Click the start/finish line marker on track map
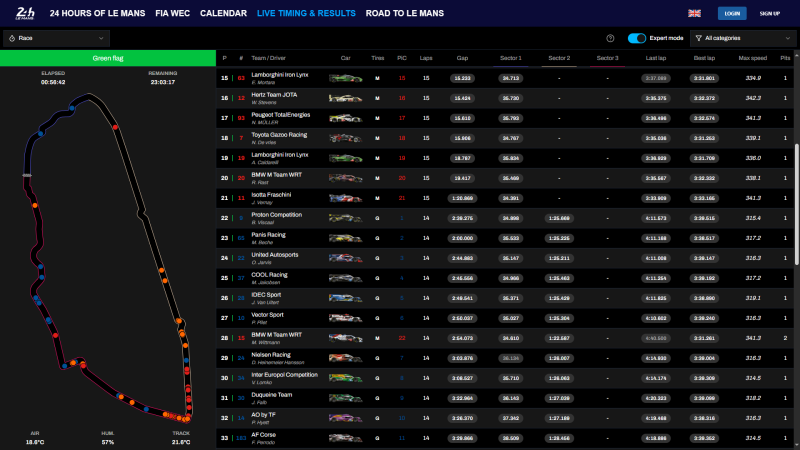The height and width of the screenshot is (450, 800). click(x=27, y=176)
